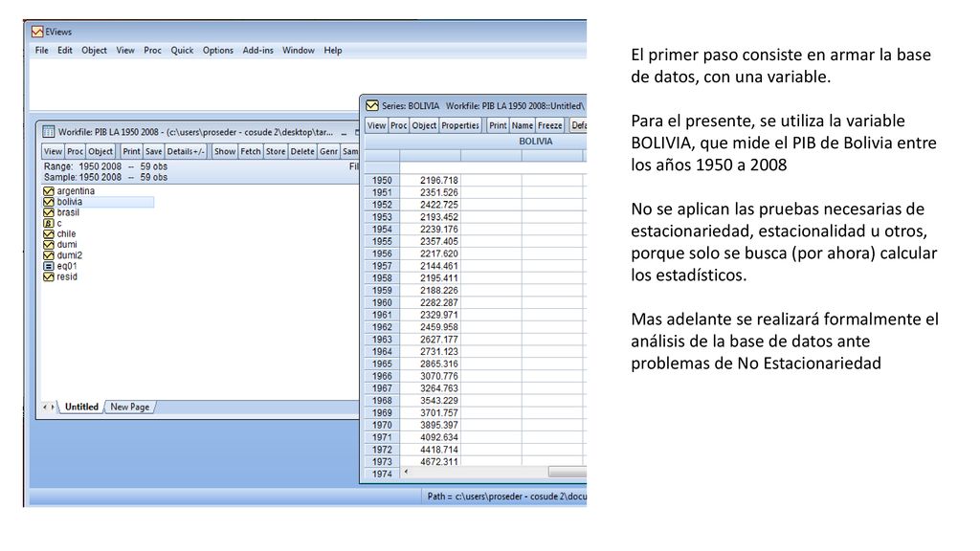Switch to the Untitled workfile page tab

tap(81, 407)
